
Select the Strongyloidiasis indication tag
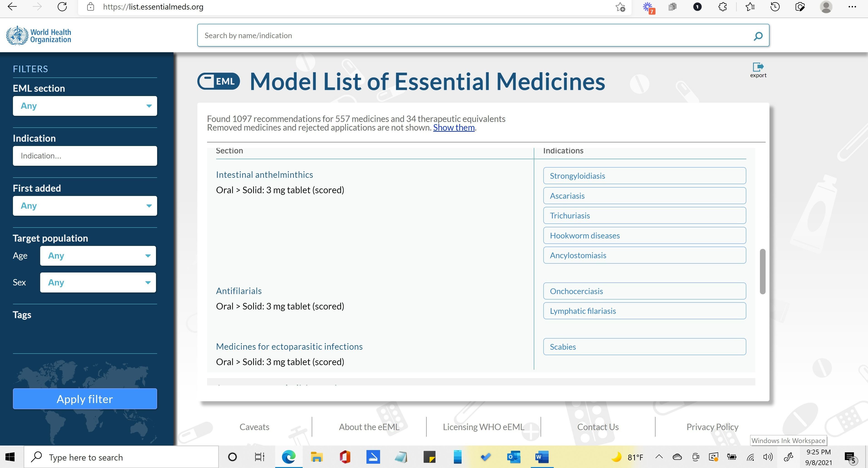[x=644, y=176]
